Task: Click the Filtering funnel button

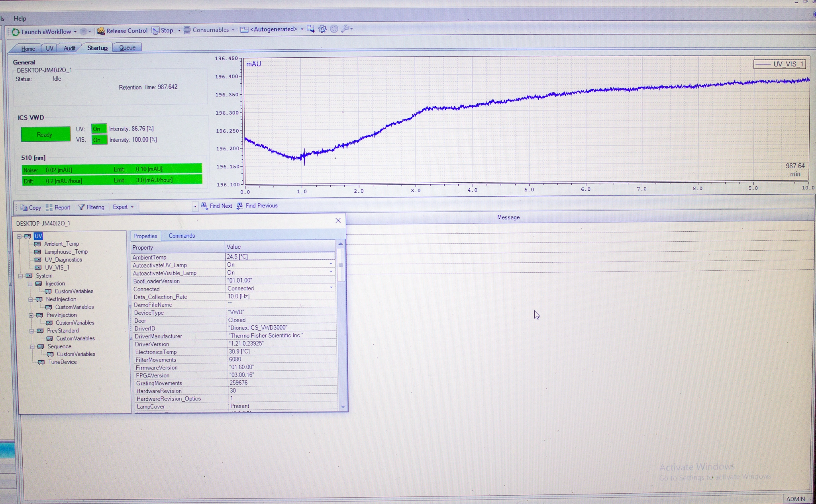Action: 91,207
